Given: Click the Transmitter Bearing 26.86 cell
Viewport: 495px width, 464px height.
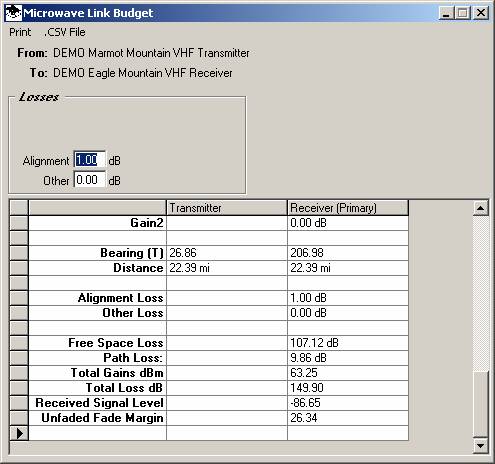Looking at the screenshot, I should tap(227, 253).
